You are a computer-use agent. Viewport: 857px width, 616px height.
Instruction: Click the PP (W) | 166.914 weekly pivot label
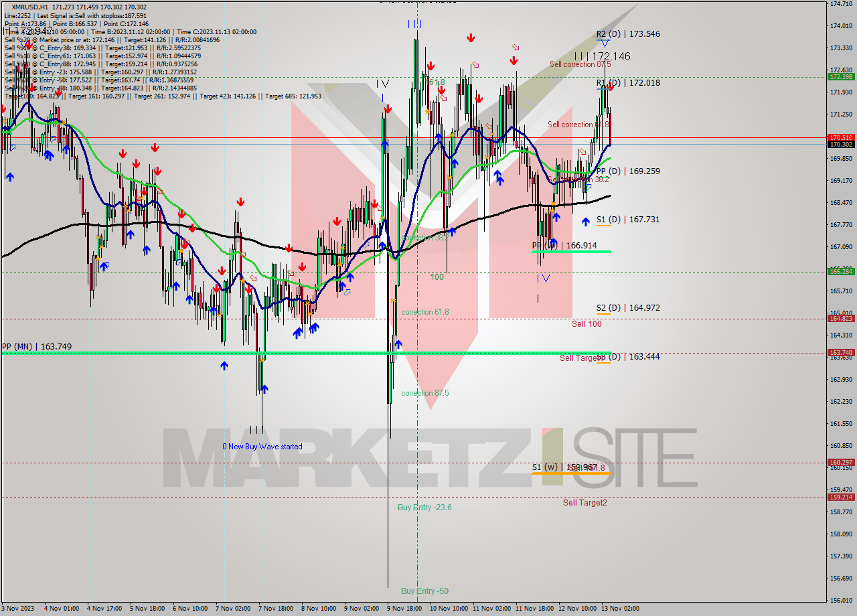[x=564, y=246]
